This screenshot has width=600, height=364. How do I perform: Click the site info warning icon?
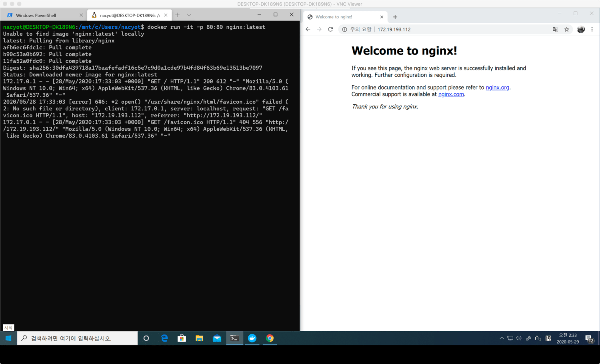344,29
